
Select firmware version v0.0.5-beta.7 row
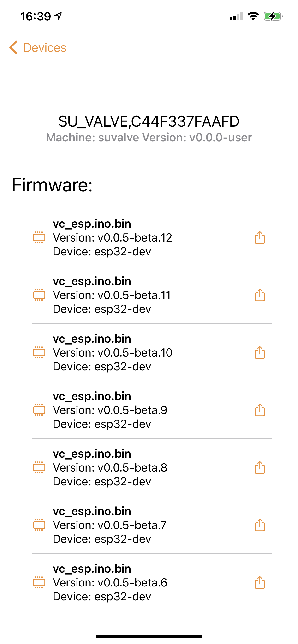click(x=152, y=525)
